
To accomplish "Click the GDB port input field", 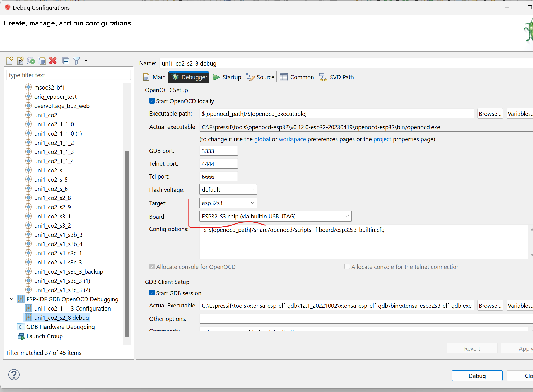I will click(218, 151).
